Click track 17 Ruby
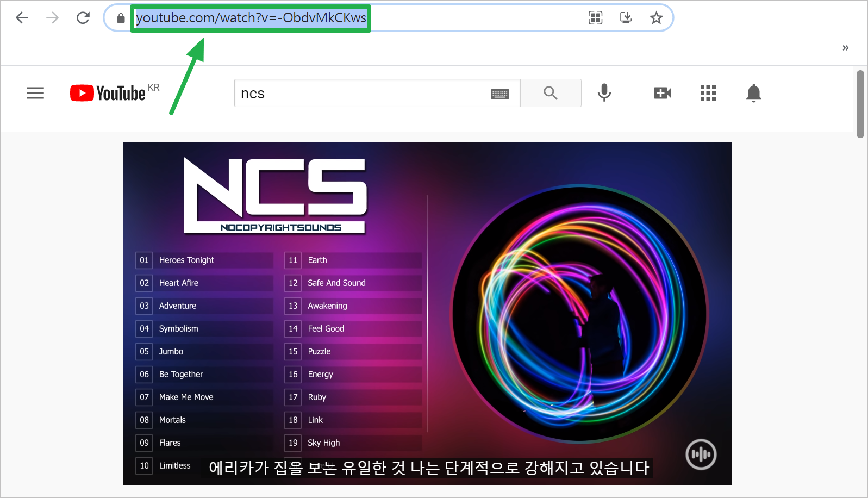This screenshot has width=868, height=498. [353, 397]
